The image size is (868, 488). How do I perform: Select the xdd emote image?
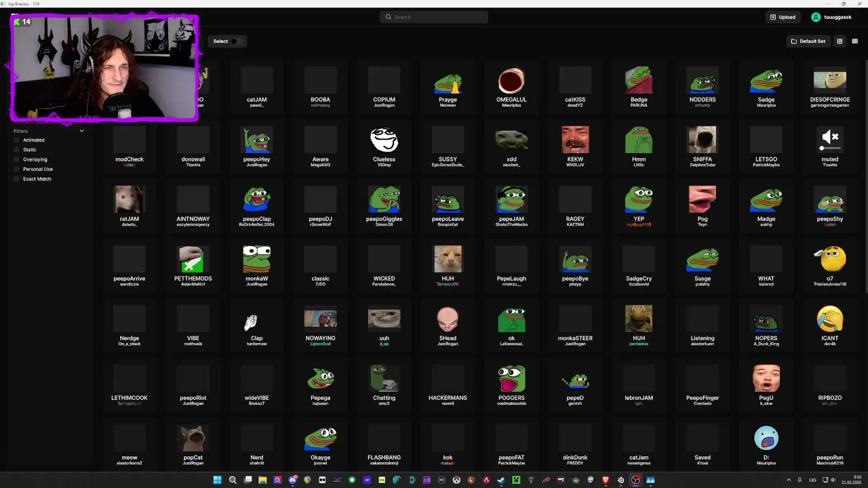point(511,140)
